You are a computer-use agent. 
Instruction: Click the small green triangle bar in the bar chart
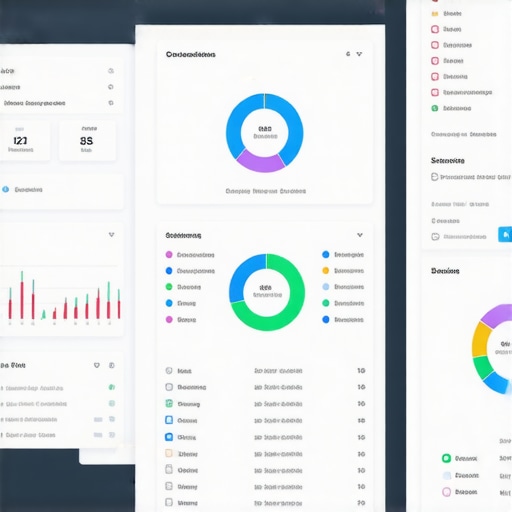pyautogui.click(x=43, y=315)
